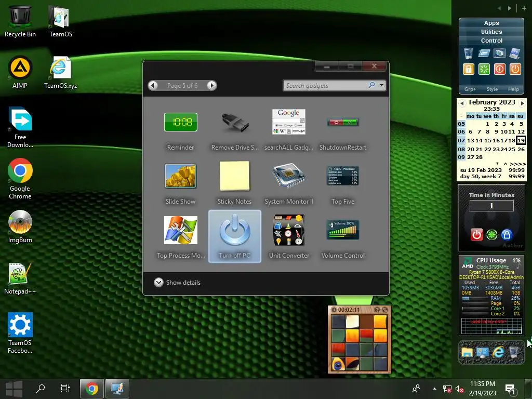532x399 pixels.
Task: Choose the Unit Converter gadget
Action: [289, 237]
